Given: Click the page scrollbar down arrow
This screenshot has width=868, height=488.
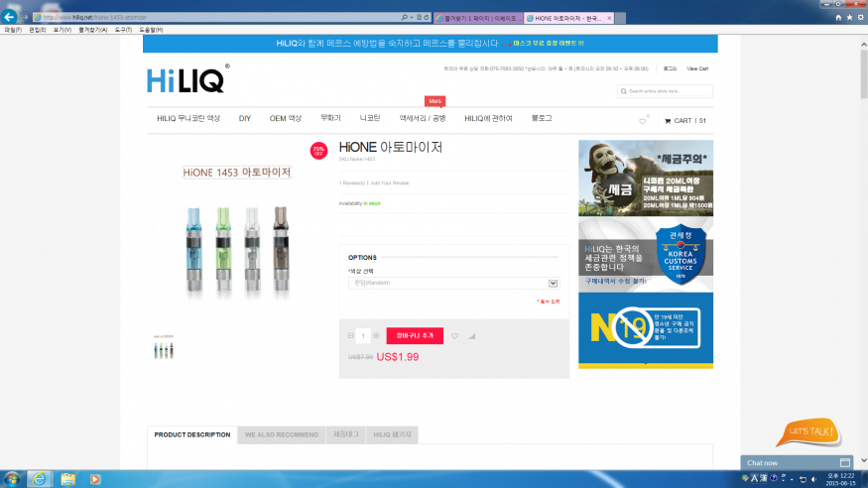Looking at the screenshot, I should click(864, 460).
